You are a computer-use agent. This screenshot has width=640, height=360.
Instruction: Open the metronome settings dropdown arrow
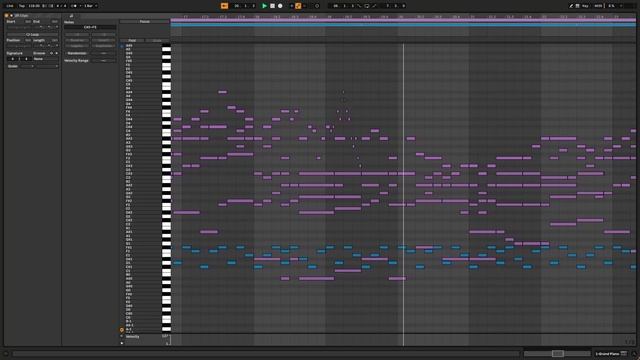click(x=80, y=6)
